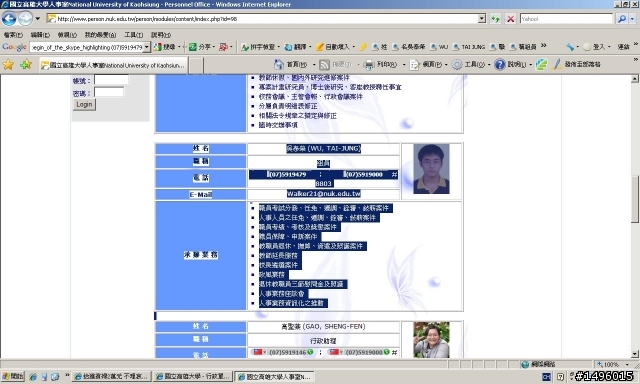Click the Home 首頁 house icon
The height and width of the screenshot is (384, 640).
[279, 64]
